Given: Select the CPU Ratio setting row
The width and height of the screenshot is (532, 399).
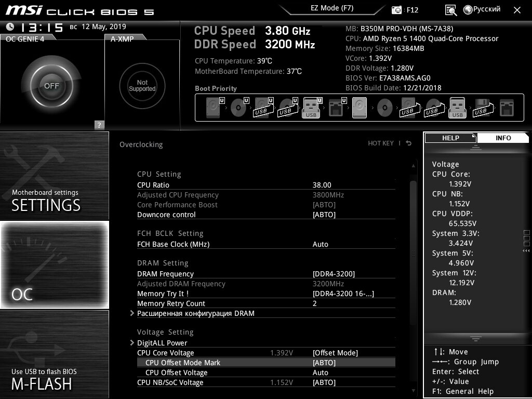Looking at the screenshot, I should coord(266,185).
